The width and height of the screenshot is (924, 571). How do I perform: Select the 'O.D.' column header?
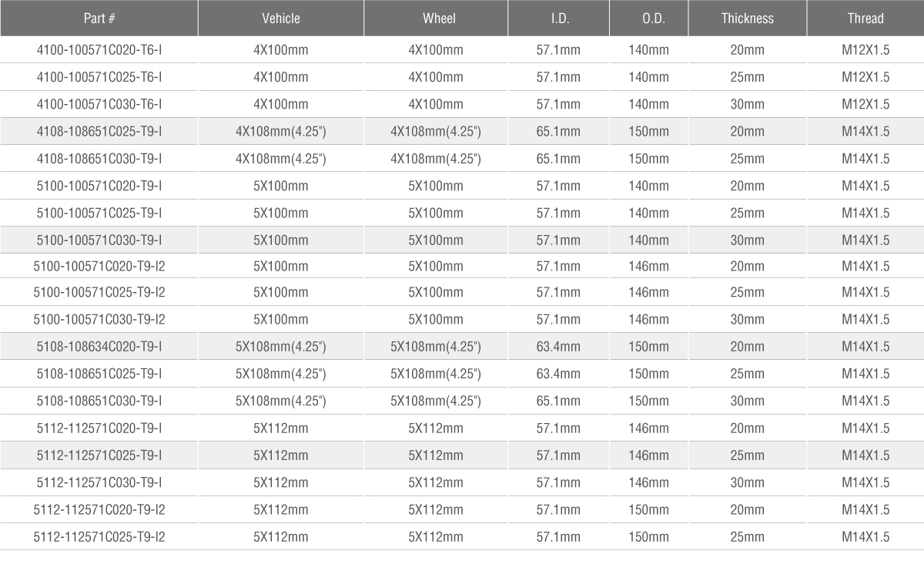pyautogui.click(x=648, y=18)
